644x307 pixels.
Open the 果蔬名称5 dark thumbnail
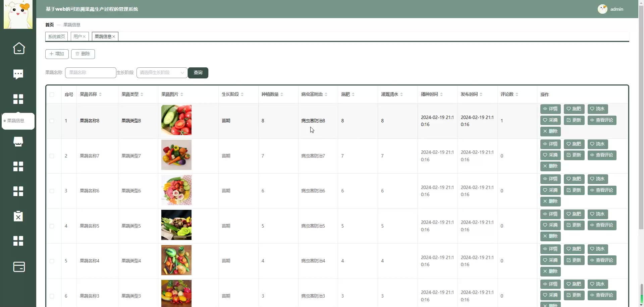point(176,225)
